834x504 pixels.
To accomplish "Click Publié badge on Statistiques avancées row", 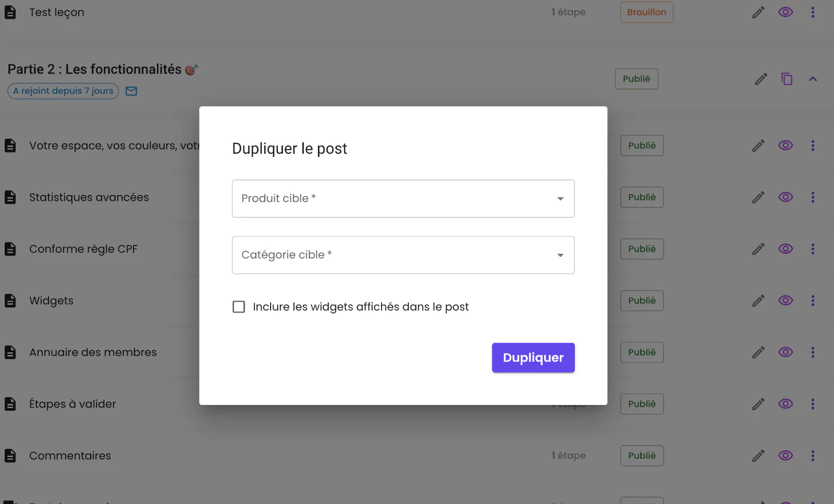I will pyautogui.click(x=642, y=197).
